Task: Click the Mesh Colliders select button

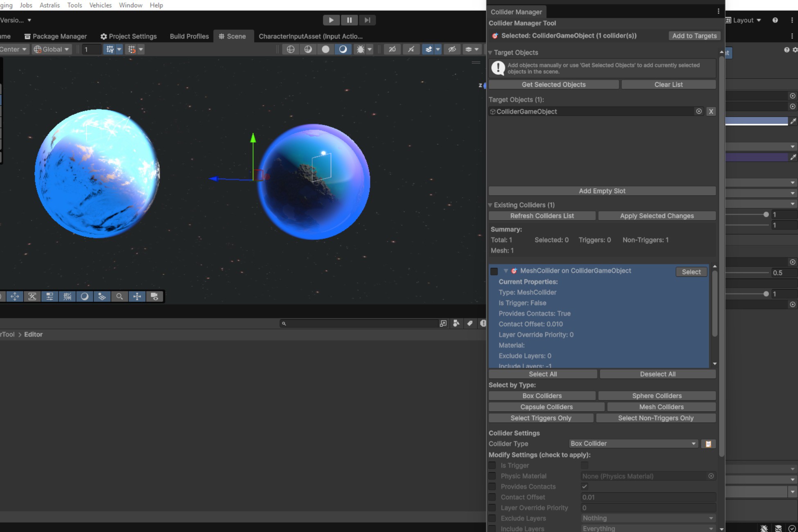Action: tap(661, 407)
